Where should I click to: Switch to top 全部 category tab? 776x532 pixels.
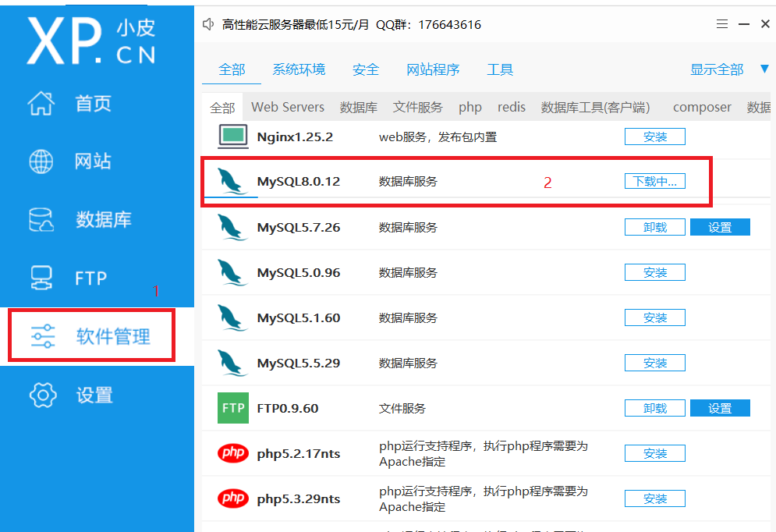pos(232,69)
